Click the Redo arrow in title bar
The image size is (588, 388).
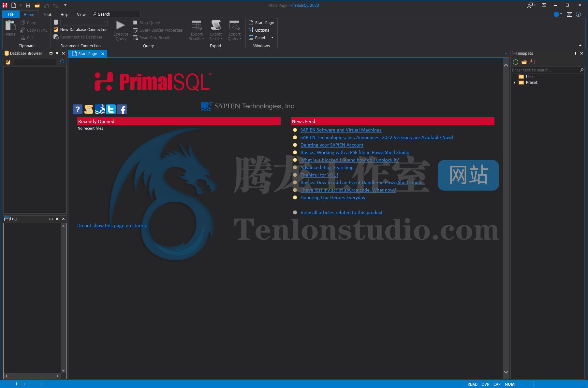click(55, 6)
